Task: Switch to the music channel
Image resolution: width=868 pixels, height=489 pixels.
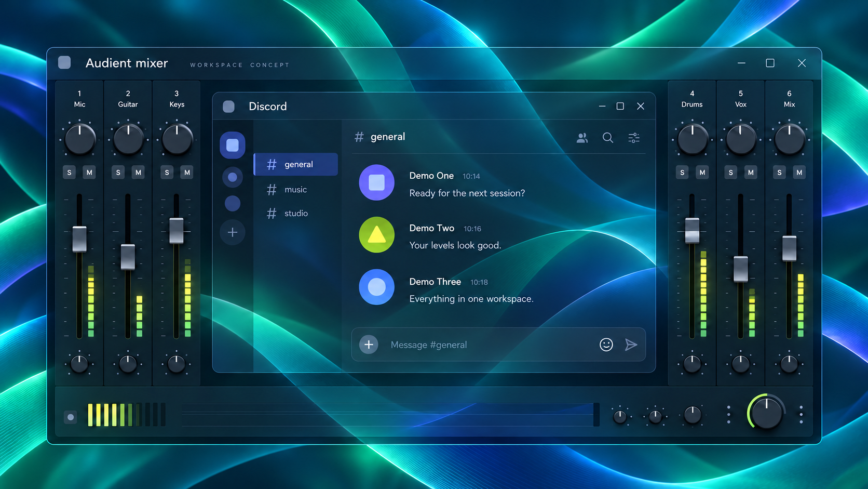Action: click(x=296, y=190)
